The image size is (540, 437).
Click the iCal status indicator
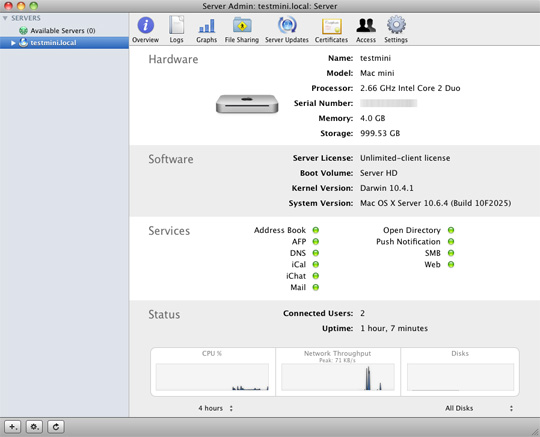315,264
